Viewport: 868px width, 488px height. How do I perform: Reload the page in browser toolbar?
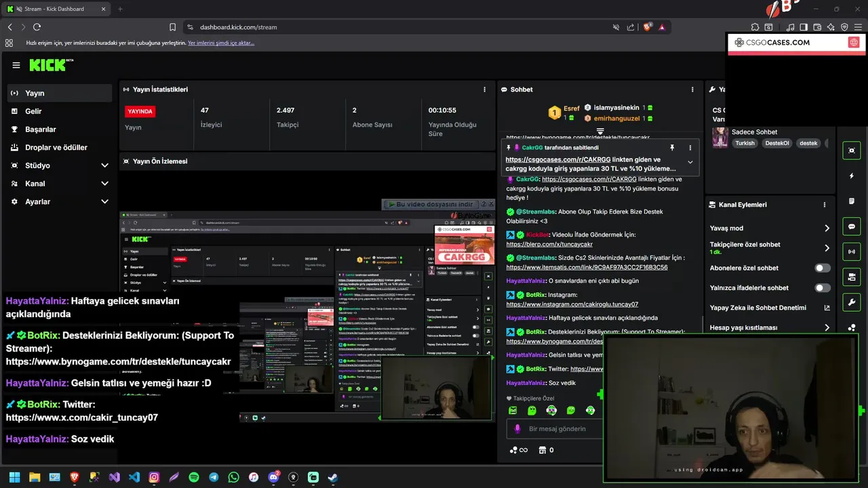pos(37,27)
